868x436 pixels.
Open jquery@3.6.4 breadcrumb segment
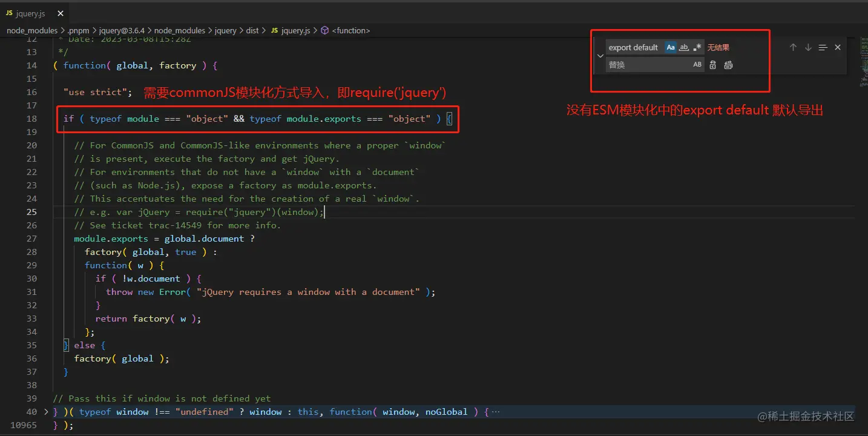pyautogui.click(x=121, y=30)
